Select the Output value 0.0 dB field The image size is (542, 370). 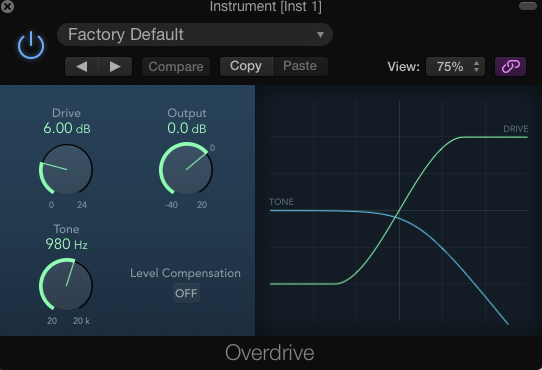click(187, 128)
